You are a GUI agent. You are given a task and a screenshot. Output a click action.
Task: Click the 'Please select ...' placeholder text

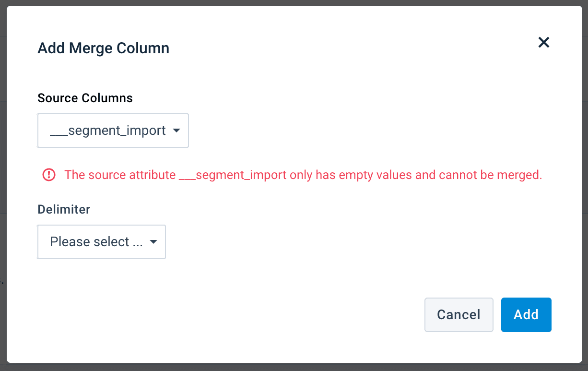click(x=96, y=242)
